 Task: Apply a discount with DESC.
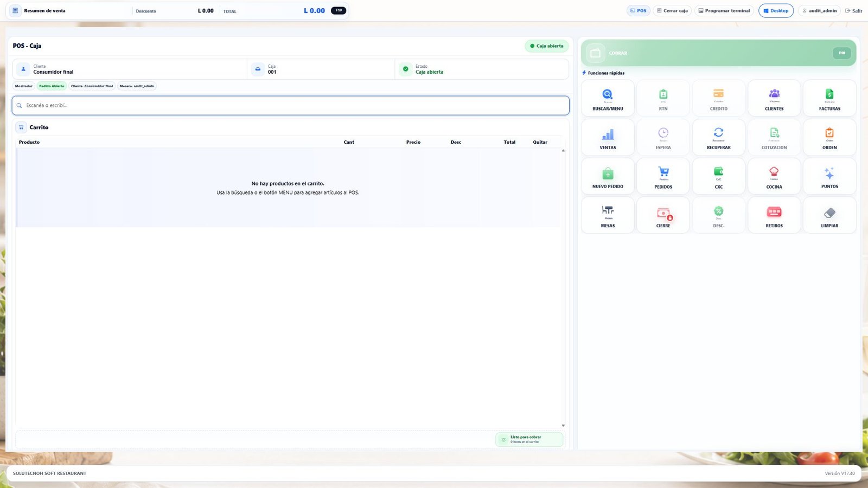(x=719, y=215)
